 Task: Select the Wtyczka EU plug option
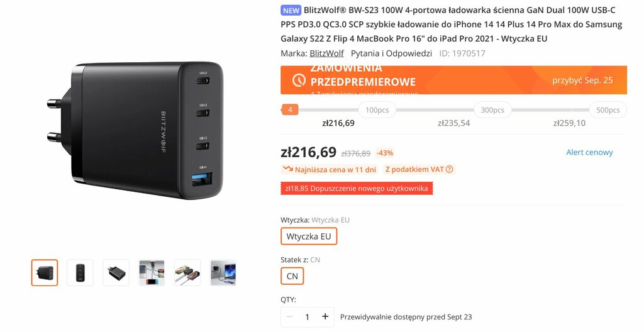tap(309, 236)
